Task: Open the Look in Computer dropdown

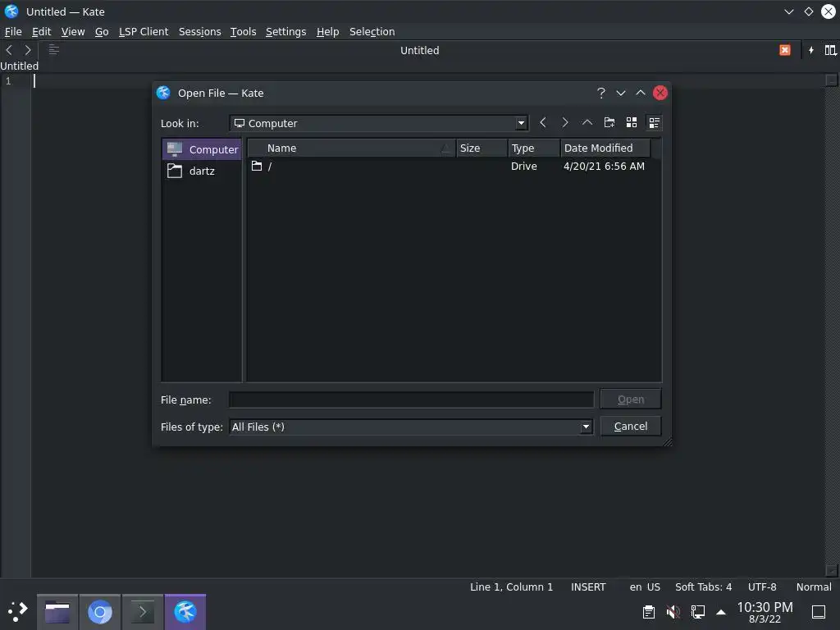Action: [379, 123]
